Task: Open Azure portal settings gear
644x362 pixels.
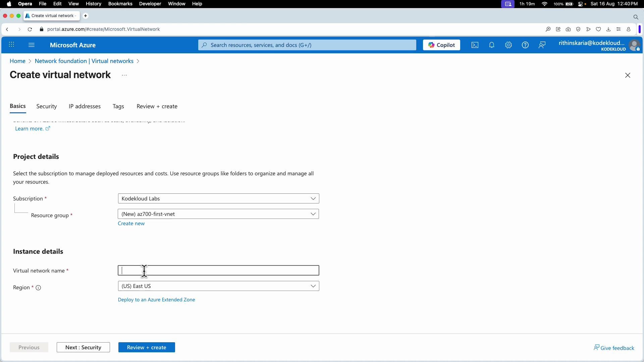Action: (508, 45)
